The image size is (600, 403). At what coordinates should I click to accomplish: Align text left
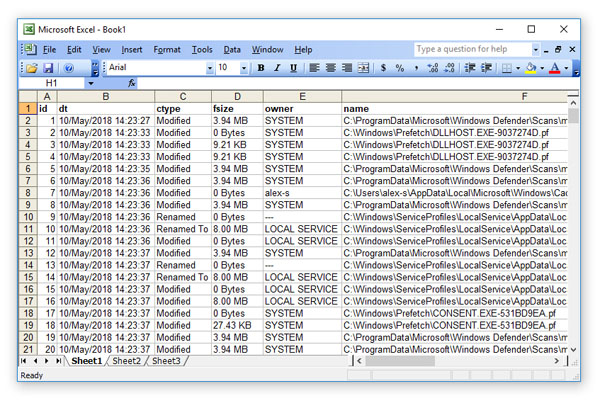(315, 68)
